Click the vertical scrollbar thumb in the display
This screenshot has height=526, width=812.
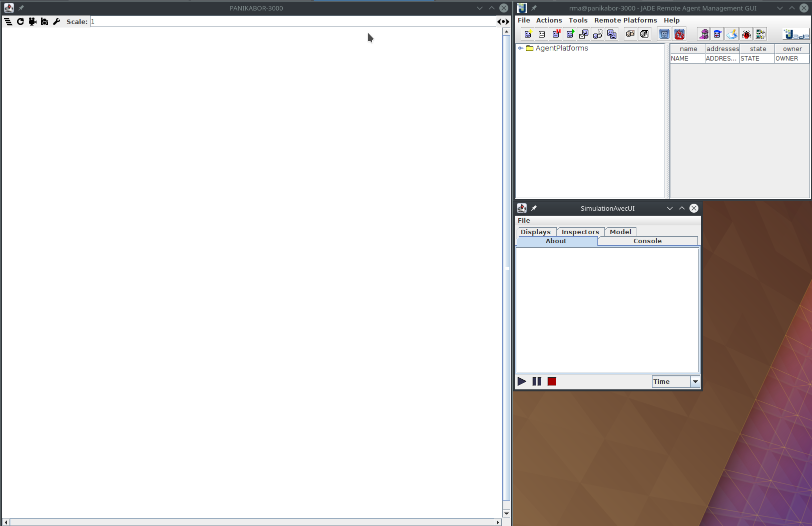point(506,268)
